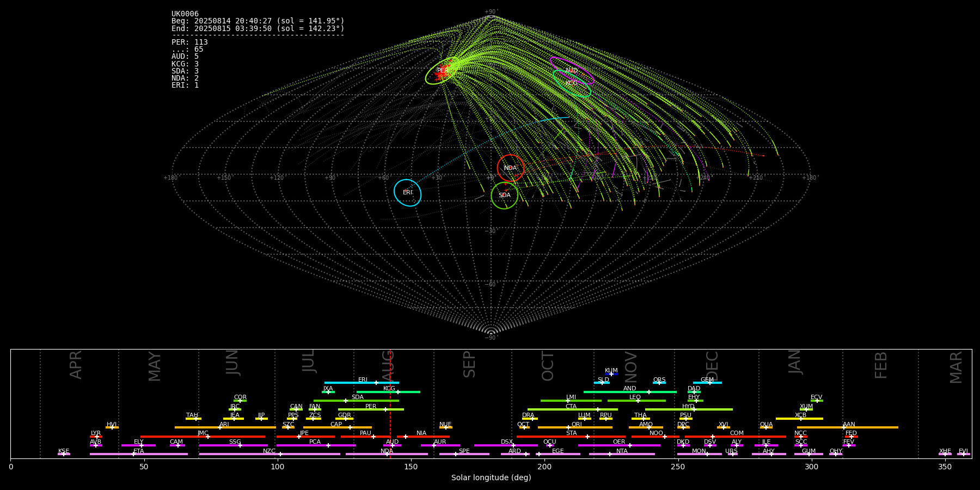The image size is (980, 490).
Task: Click the −30 declination label
Action: (x=491, y=231)
